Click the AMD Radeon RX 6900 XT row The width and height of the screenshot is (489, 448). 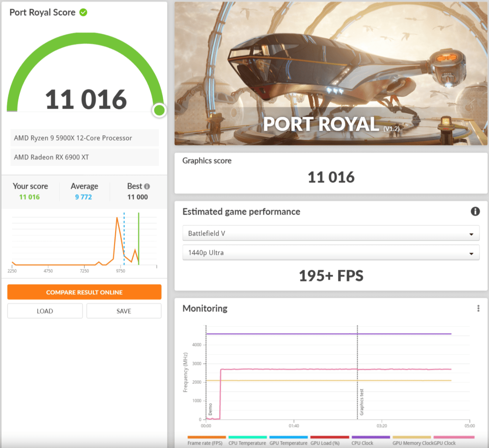coord(84,157)
